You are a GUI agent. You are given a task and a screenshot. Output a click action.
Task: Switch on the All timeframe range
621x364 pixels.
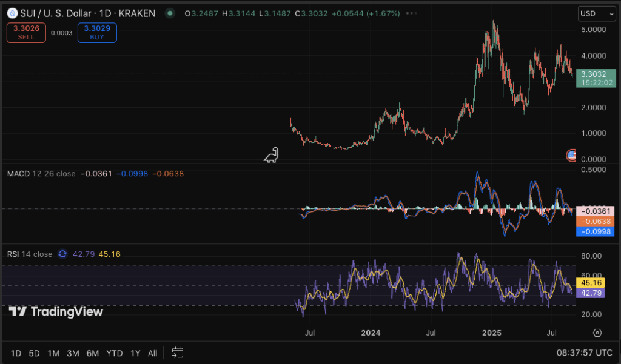click(152, 352)
